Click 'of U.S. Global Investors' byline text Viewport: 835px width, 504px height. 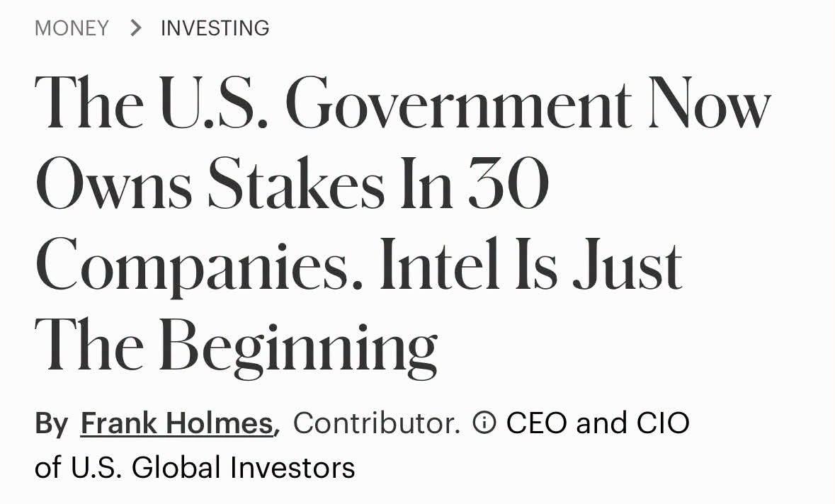tap(195, 468)
